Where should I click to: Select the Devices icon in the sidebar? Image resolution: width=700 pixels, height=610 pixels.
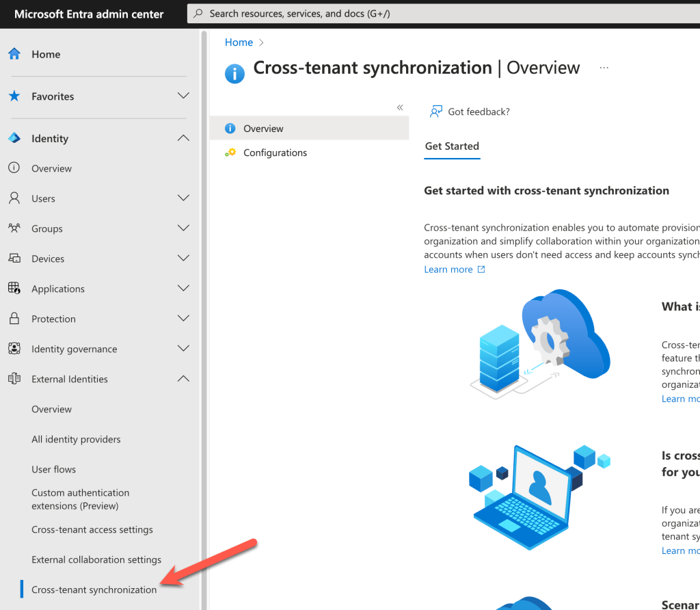14,258
